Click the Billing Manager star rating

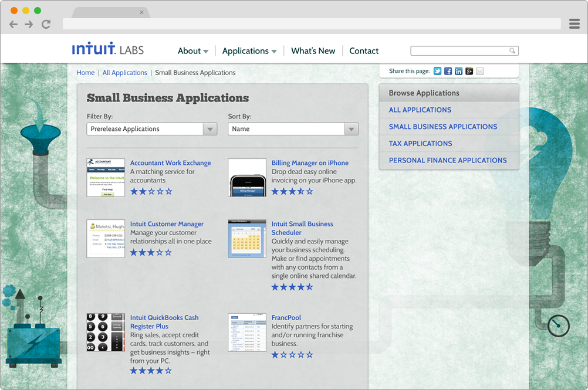(292, 191)
